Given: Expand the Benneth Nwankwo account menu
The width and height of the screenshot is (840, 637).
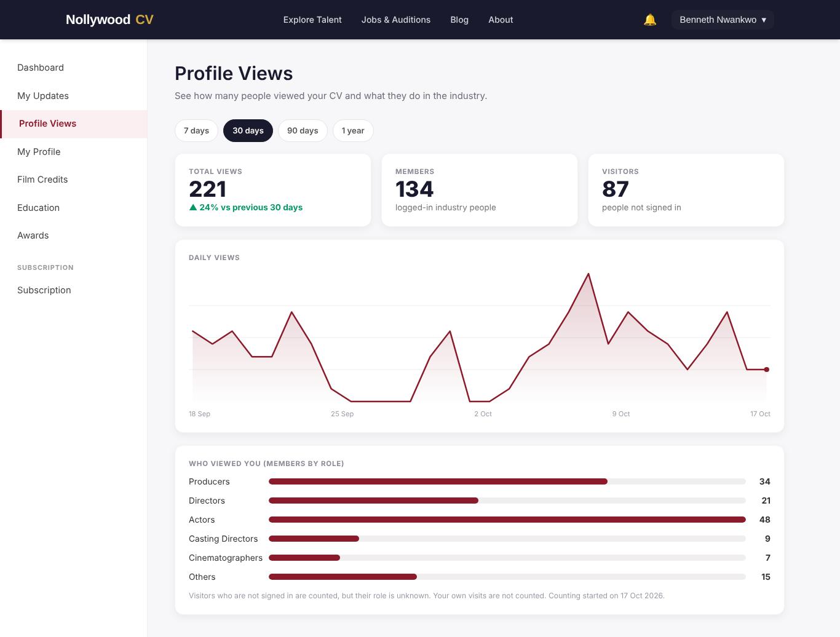Looking at the screenshot, I should coord(723,20).
